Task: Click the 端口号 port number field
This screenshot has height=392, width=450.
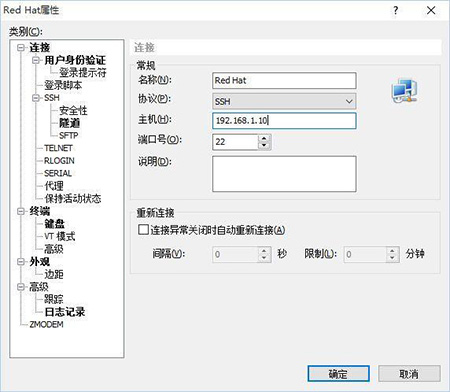Action: tap(235, 142)
